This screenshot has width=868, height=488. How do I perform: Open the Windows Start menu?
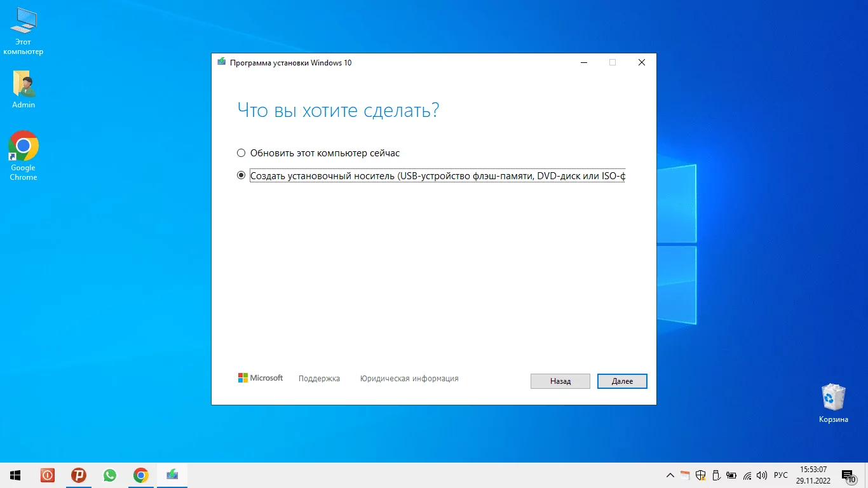[x=15, y=475]
